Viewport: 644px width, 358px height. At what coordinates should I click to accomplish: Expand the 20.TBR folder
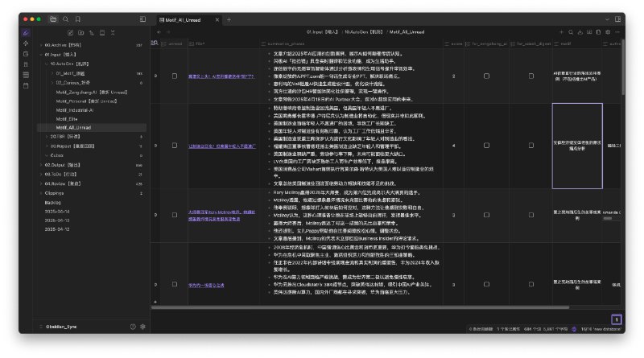click(x=47, y=136)
